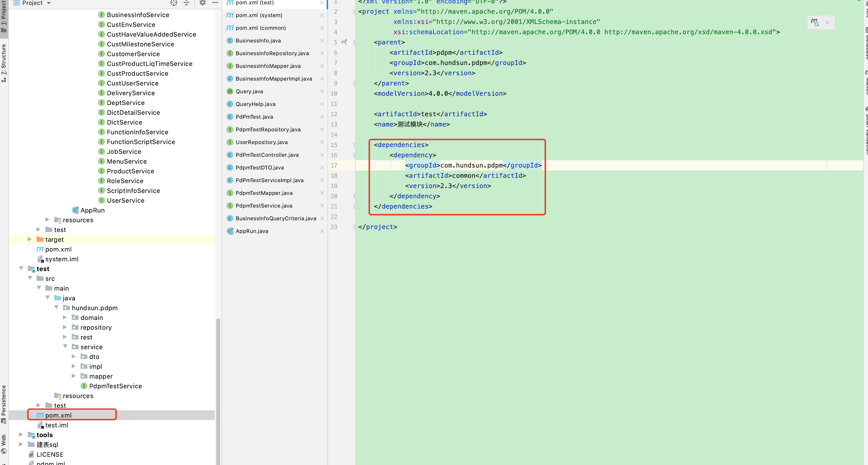The width and height of the screenshot is (868, 465).
Task: Collapse the src folder in test module
Action: [x=30, y=278]
